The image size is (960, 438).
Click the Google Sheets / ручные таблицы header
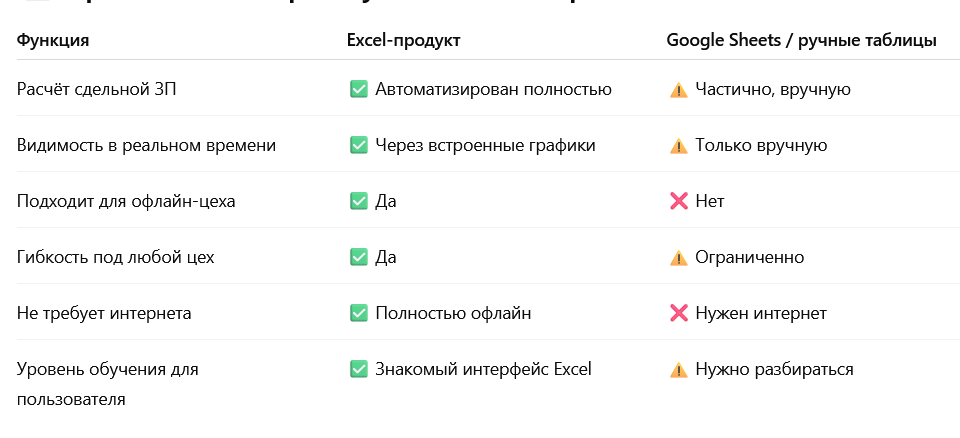point(801,40)
